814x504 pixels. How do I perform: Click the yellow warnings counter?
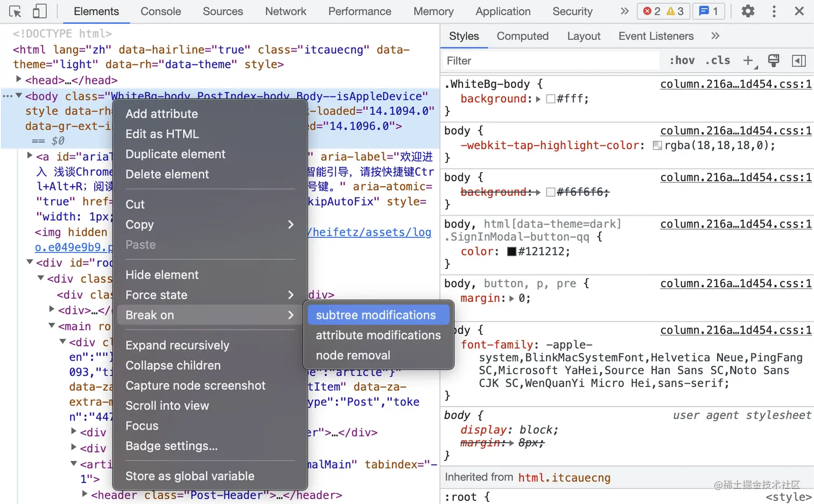pos(675,11)
